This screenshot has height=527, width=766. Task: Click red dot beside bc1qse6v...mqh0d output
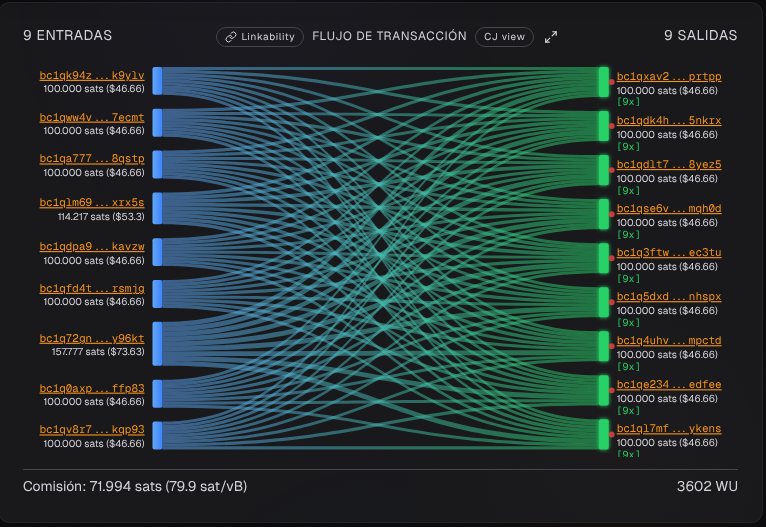click(612, 214)
